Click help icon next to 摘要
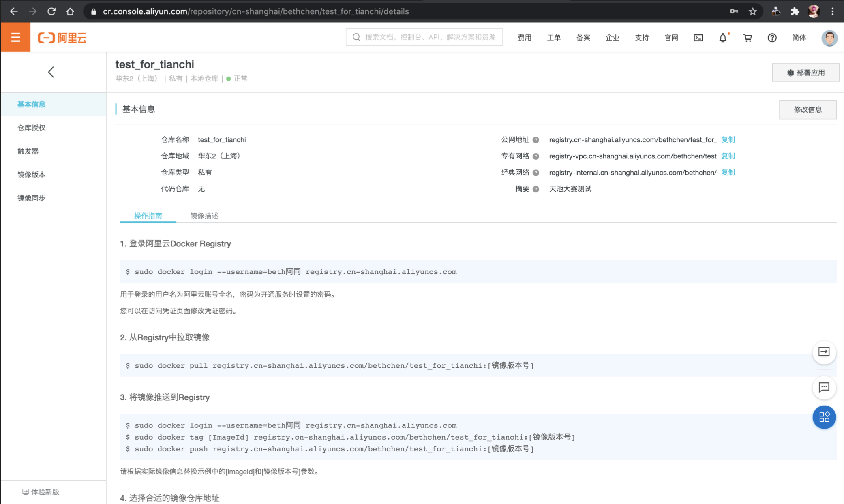 (536, 189)
